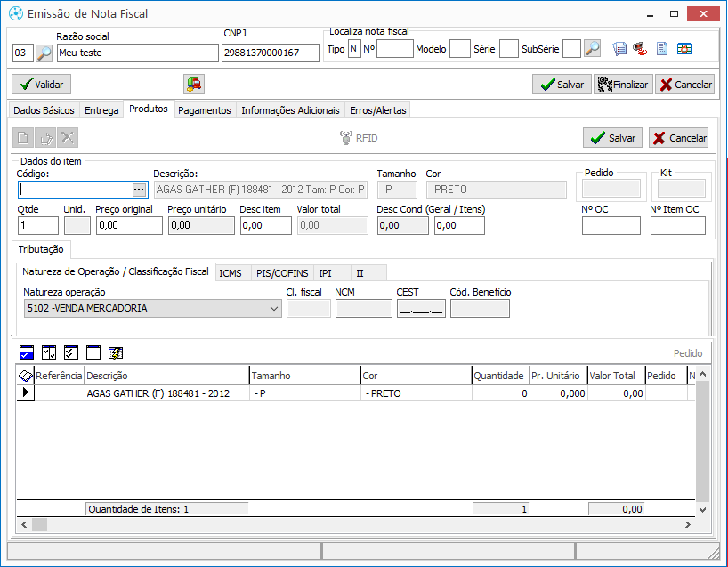Click the Qtde field
728x567 pixels.
point(38,226)
